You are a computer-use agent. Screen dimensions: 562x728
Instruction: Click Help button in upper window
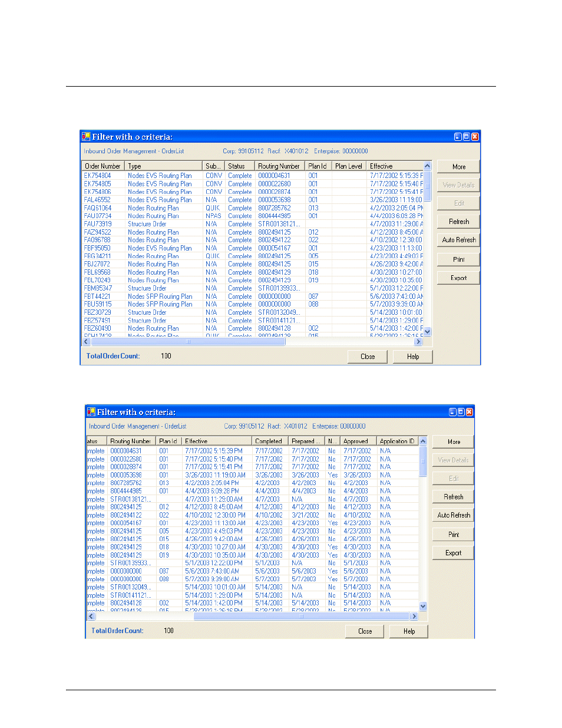[x=413, y=357]
